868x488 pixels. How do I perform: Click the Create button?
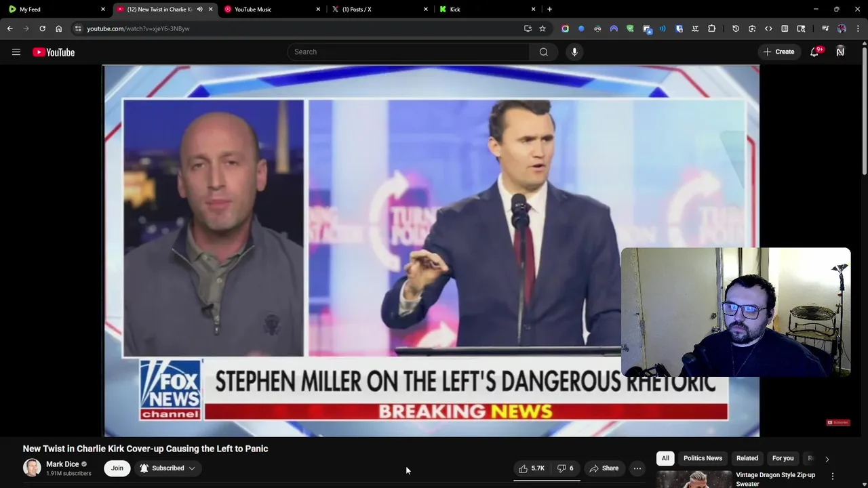pos(778,52)
